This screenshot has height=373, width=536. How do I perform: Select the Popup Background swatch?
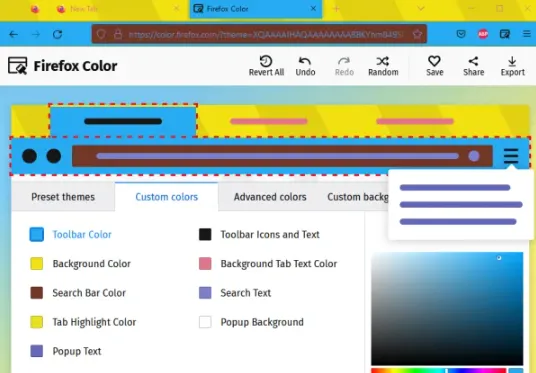click(205, 322)
